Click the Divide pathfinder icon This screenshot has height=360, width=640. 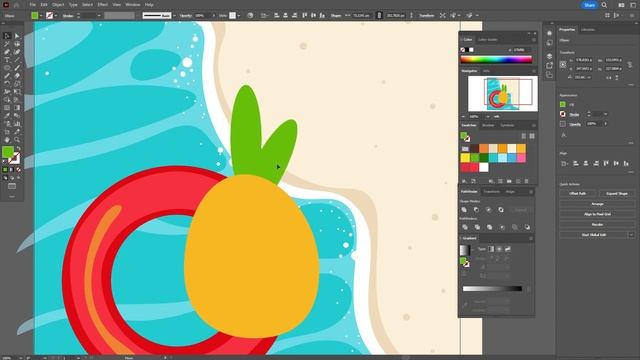click(x=465, y=227)
